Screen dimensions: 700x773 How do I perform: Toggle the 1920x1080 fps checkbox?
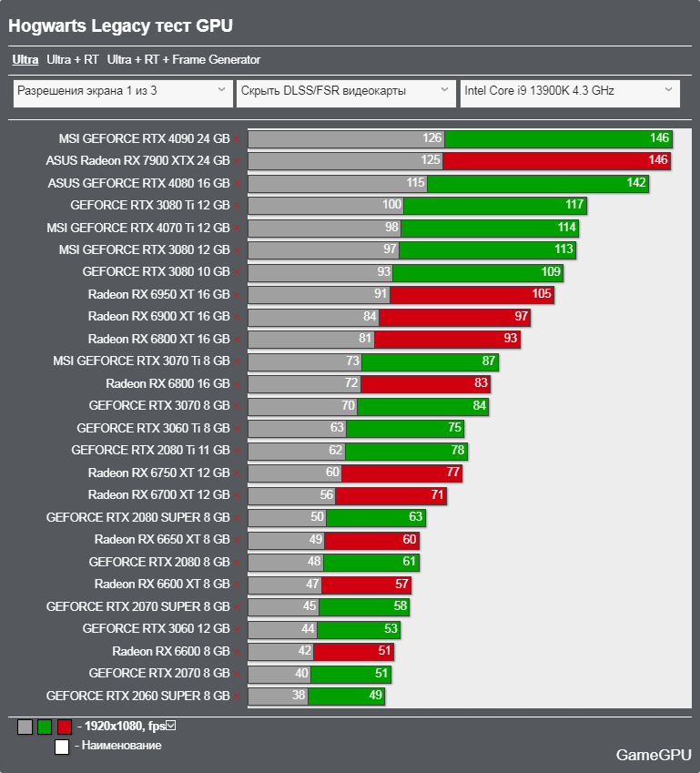click(x=171, y=726)
